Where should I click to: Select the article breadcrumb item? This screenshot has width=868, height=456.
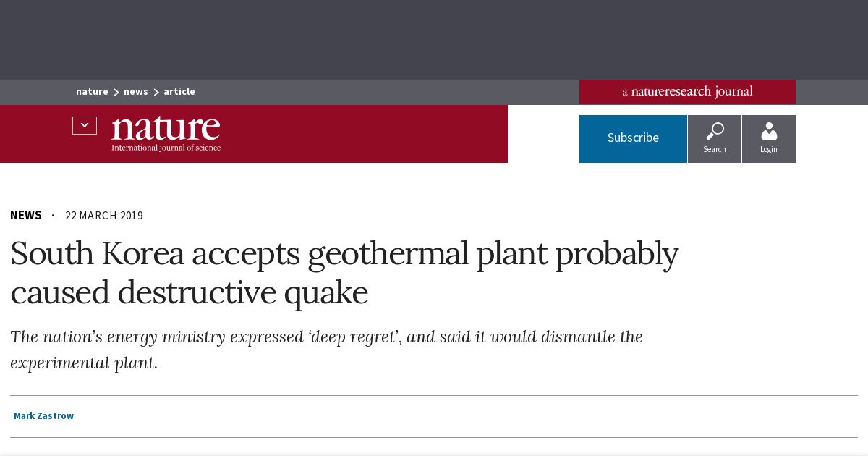click(179, 92)
